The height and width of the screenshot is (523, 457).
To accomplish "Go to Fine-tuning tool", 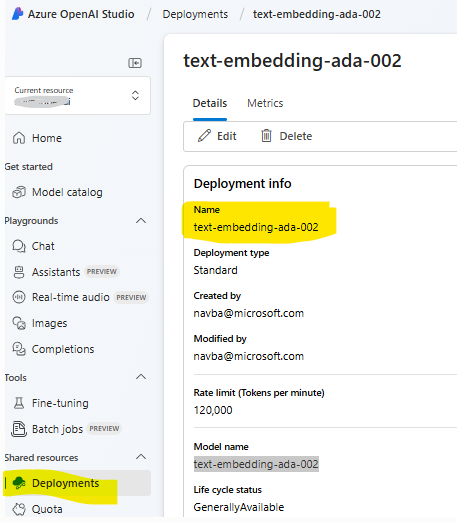I will click(x=50, y=403).
